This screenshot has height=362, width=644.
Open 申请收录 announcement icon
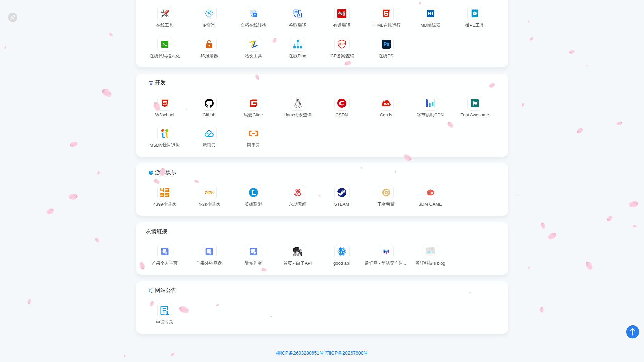click(165, 311)
